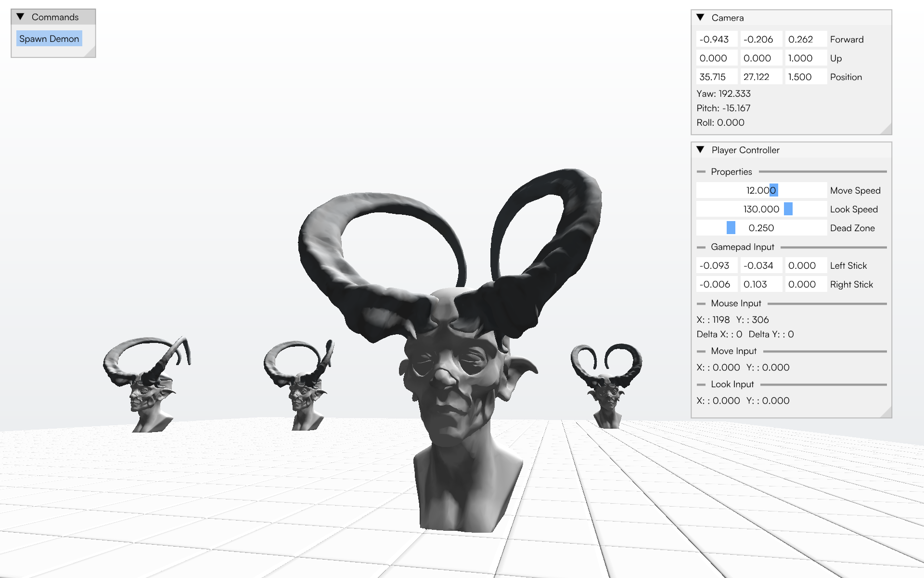Click the Dead Zone label
This screenshot has height=578, width=924.
click(852, 228)
